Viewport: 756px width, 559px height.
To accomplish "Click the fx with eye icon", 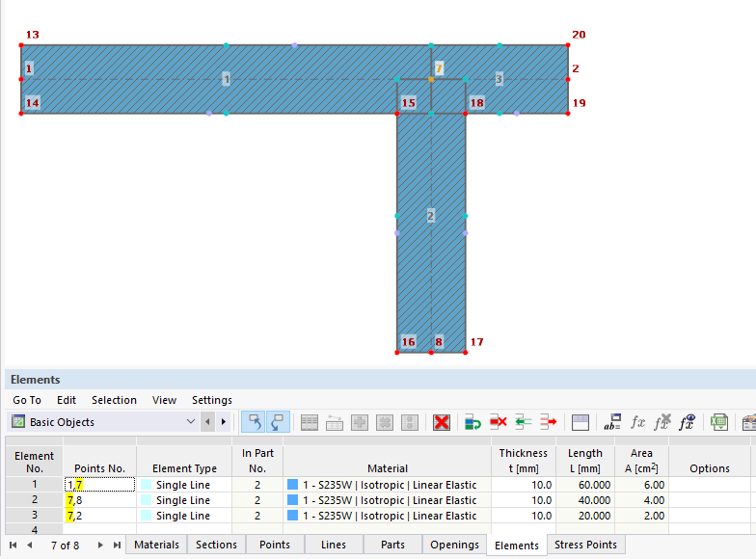I will (687, 422).
